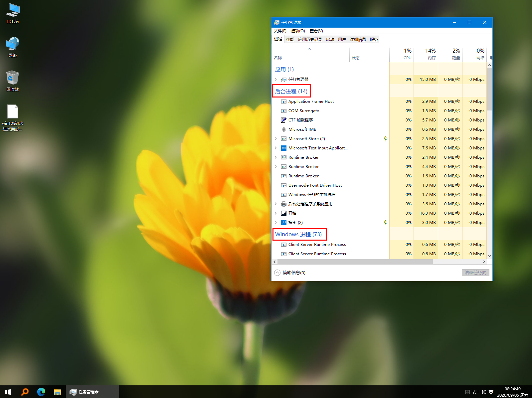Select the Usermode Font Driver Host row
The height and width of the screenshot is (398, 532).
click(x=315, y=185)
